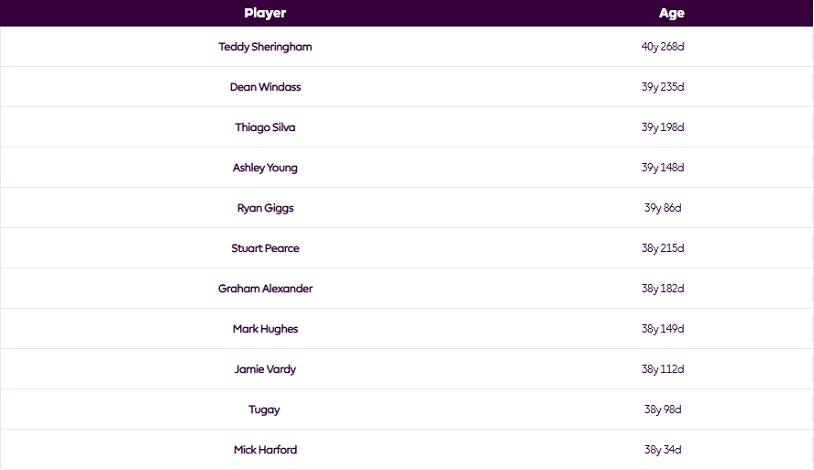Select the 39y 235d age cell
The width and height of the screenshot is (814, 470).
[662, 87]
